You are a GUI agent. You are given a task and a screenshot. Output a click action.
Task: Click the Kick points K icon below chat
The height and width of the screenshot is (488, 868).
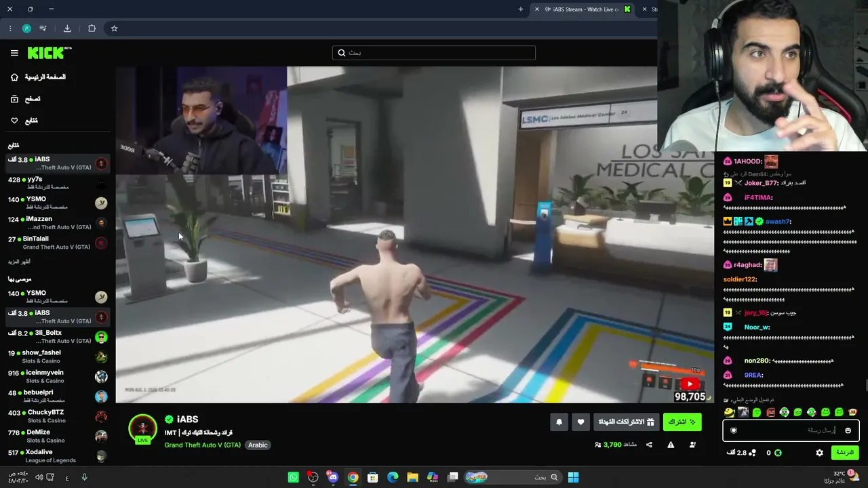778,453
